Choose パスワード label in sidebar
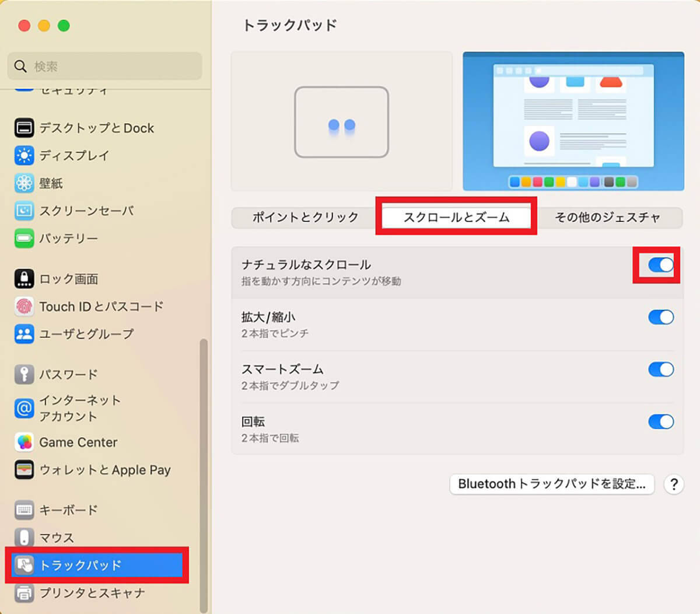700x614 pixels. [x=68, y=374]
